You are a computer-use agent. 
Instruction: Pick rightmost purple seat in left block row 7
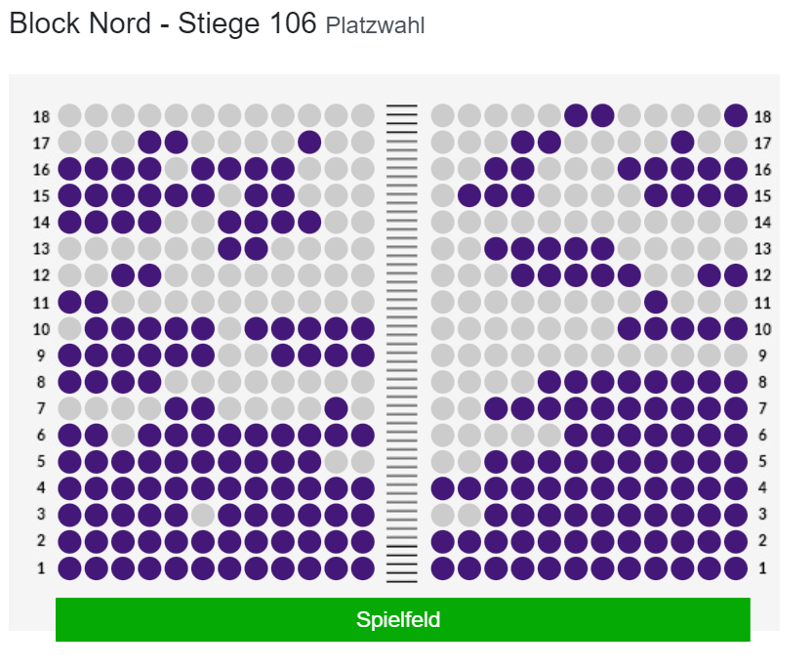(x=336, y=408)
